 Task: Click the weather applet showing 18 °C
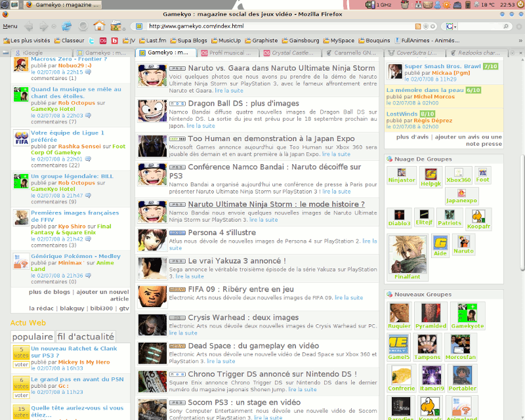(x=484, y=5)
